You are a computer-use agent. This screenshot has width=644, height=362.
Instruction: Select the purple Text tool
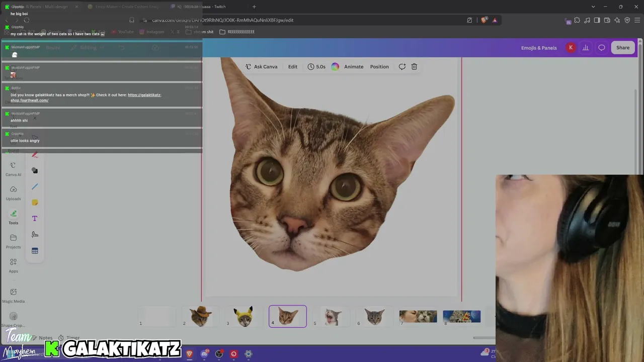point(35,219)
